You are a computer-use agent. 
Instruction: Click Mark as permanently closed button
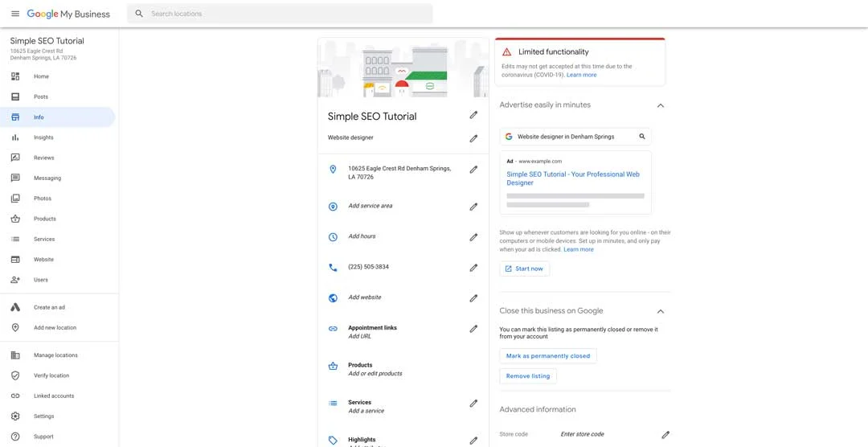click(548, 356)
